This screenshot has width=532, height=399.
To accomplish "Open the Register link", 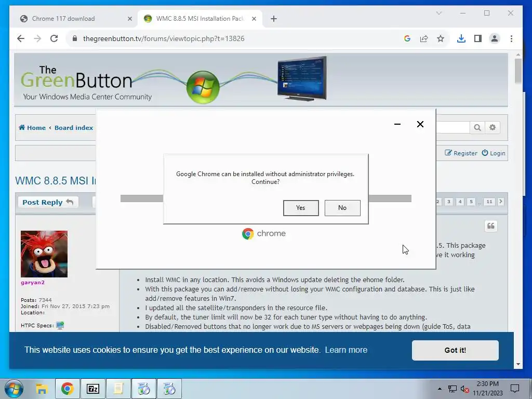I will pos(461,153).
